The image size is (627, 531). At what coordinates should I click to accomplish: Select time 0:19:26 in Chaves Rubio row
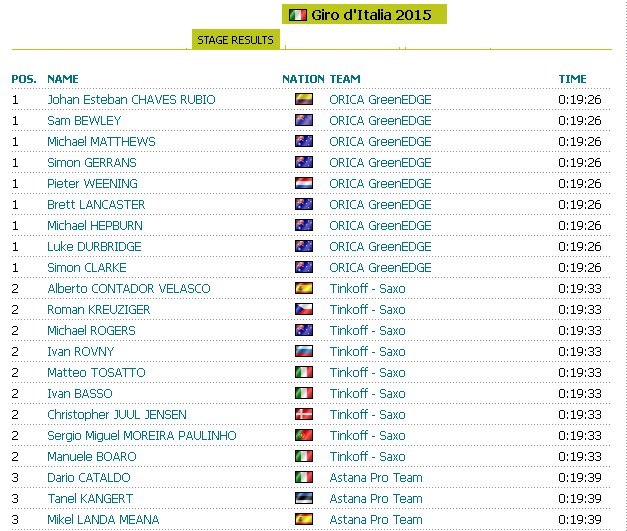point(580,100)
